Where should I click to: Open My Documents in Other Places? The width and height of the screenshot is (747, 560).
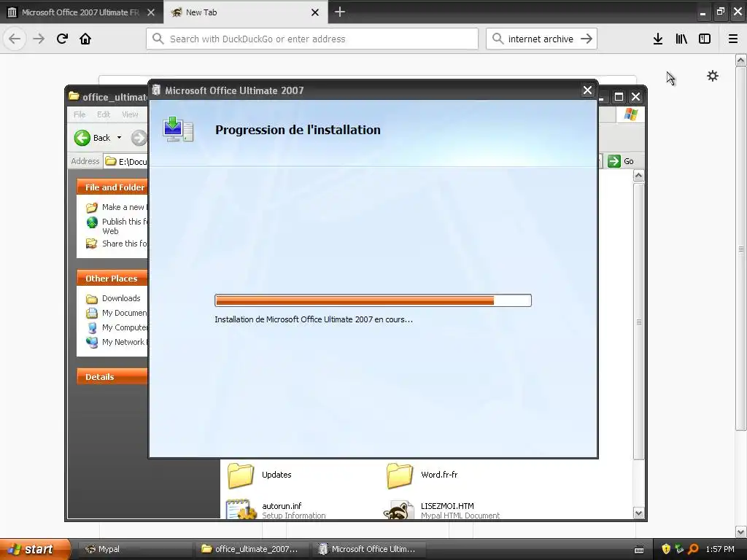pyautogui.click(x=117, y=313)
